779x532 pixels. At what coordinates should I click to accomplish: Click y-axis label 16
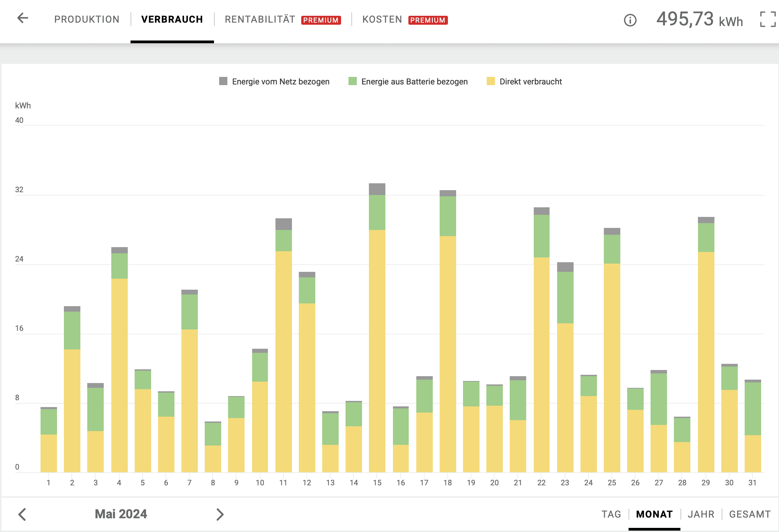pos(19,328)
